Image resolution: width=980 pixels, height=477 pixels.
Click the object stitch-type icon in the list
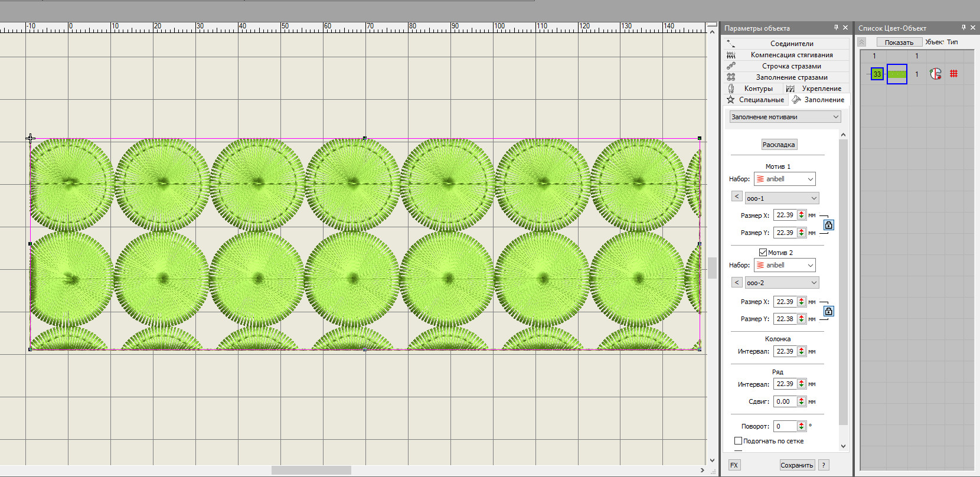coord(936,74)
